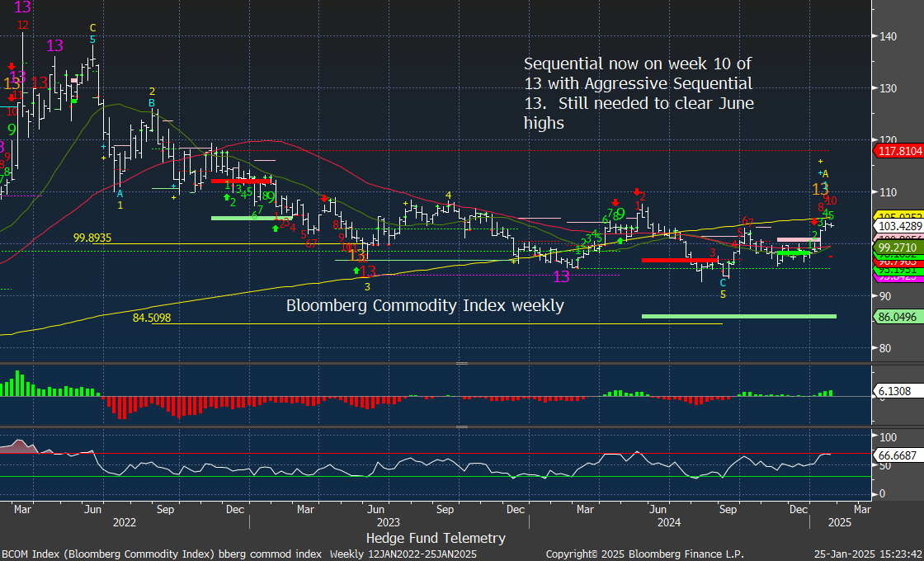Click the cyan C wave label at the 2024 low
Image resolution: width=924 pixels, height=561 pixels.
723,283
